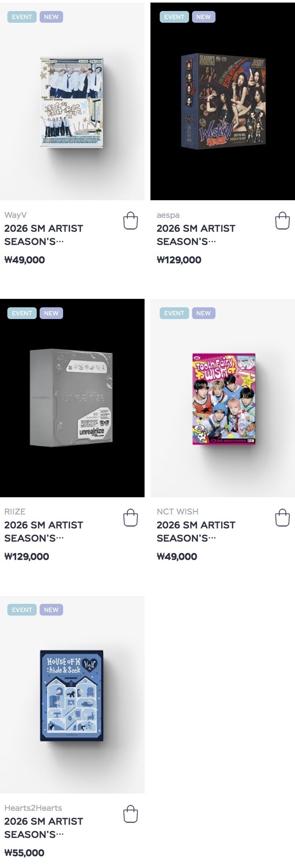The width and height of the screenshot is (295, 868).
Task: View RIIZE unrealriize box image
Action: [x=71, y=398]
